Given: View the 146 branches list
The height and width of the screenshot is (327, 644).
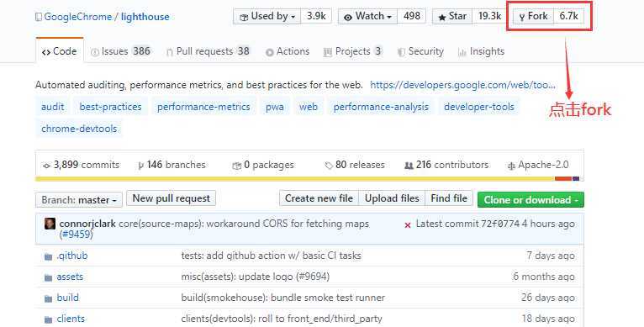Looking at the screenshot, I should [x=172, y=165].
